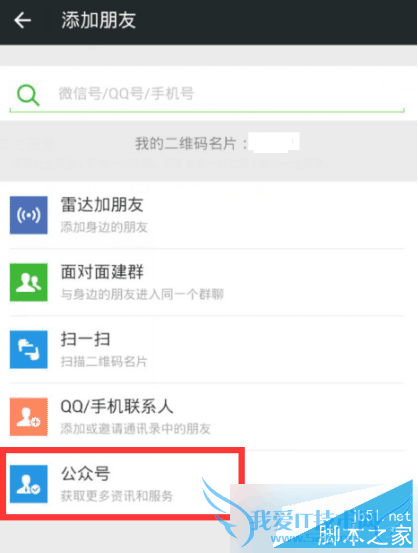The width and height of the screenshot is (418, 553).
Task: Tap the 添加朋友 header title
Action: [x=98, y=20]
